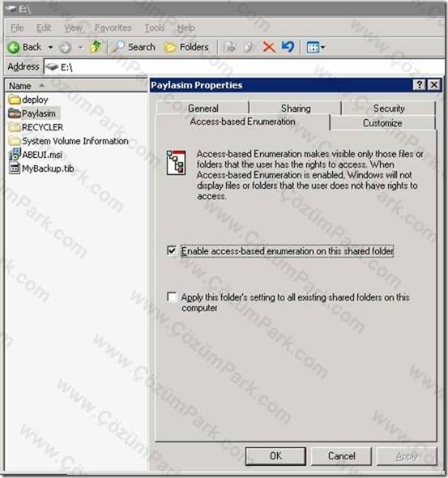Open the Forward history dropdown arrow
The image size is (448, 478).
point(80,47)
